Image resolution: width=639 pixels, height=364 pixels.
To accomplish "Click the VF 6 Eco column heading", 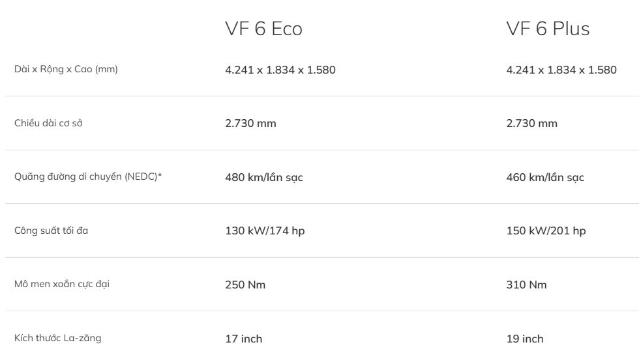I will tap(263, 29).
